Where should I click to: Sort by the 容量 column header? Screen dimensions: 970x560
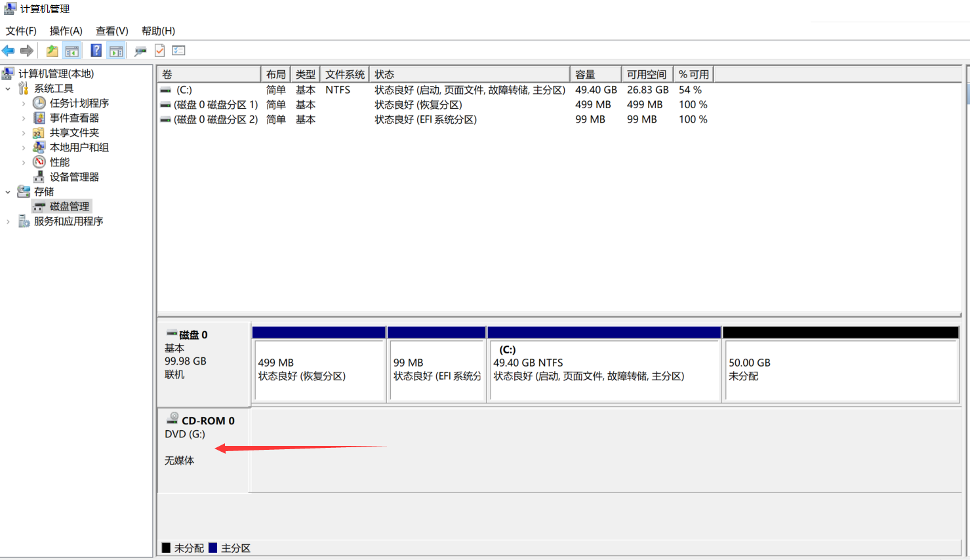(596, 74)
